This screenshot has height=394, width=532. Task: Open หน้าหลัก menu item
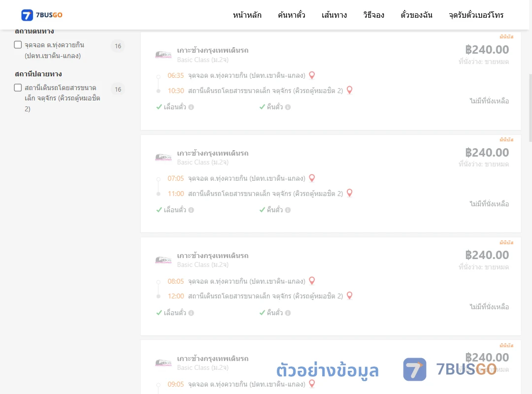[247, 15]
